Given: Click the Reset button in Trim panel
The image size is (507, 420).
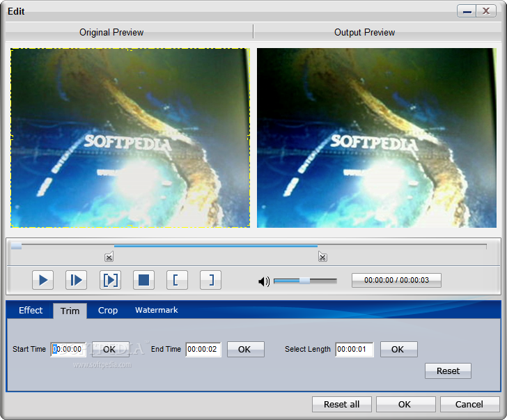Looking at the screenshot, I should (x=448, y=371).
